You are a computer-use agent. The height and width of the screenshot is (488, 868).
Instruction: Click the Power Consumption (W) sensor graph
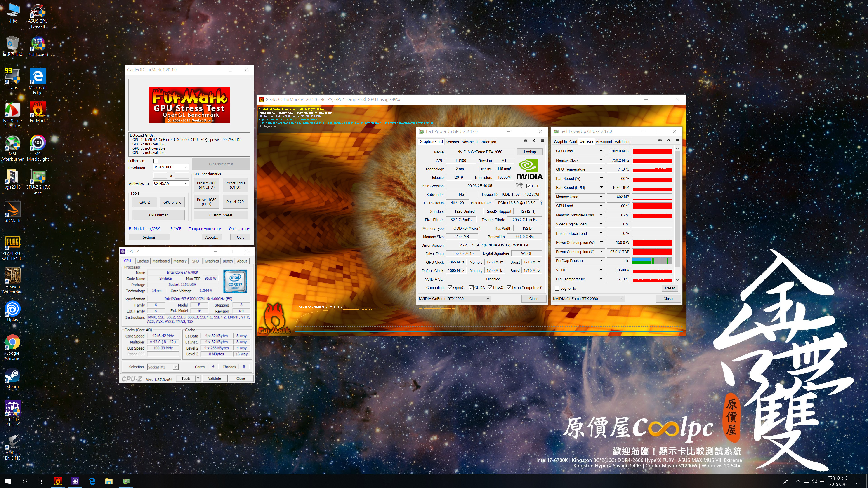(652, 242)
